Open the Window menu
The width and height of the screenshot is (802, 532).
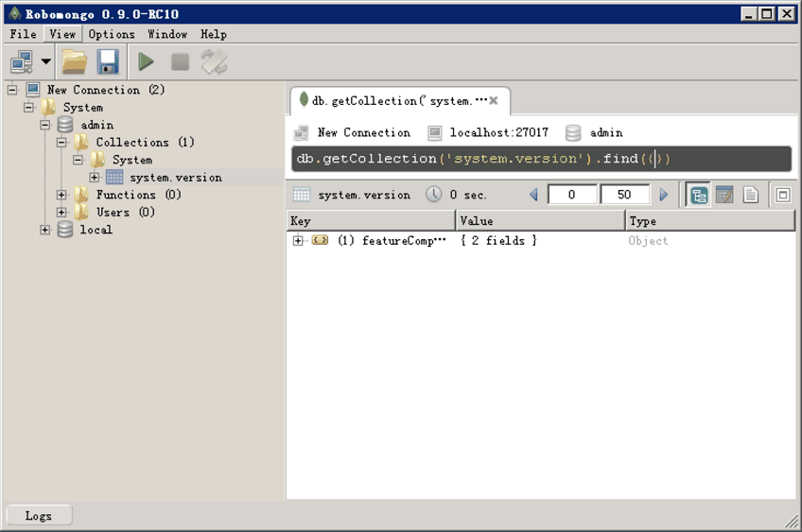point(167,34)
